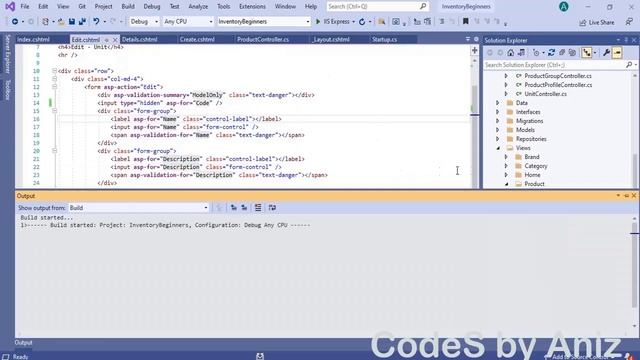This screenshot has width=640, height=360.
Task: Click Show All Files in Solution Explorer
Action: (x=572, y=53)
